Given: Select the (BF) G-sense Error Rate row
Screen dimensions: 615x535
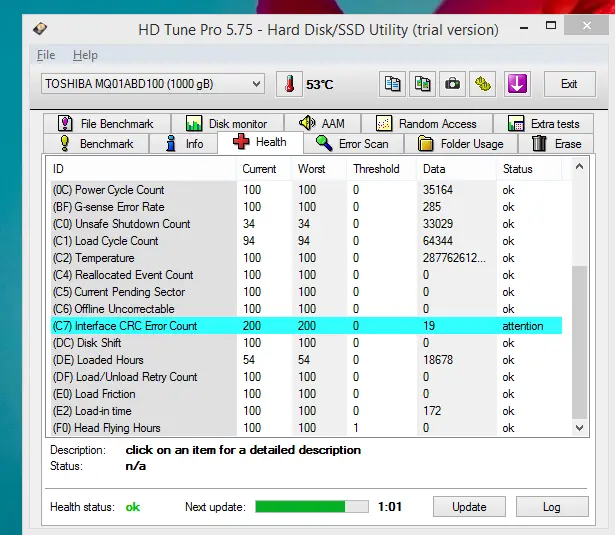Looking at the screenshot, I should pos(306,207).
